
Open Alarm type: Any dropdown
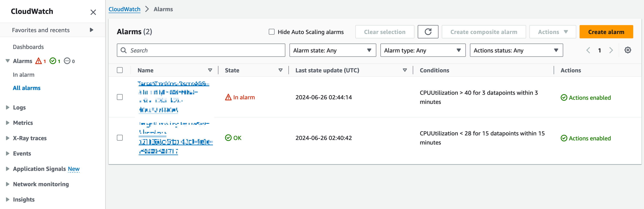coord(423,50)
